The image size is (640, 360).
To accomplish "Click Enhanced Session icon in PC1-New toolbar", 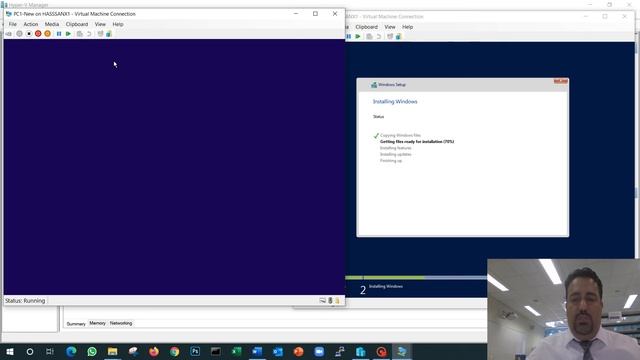I will tap(100, 34).
